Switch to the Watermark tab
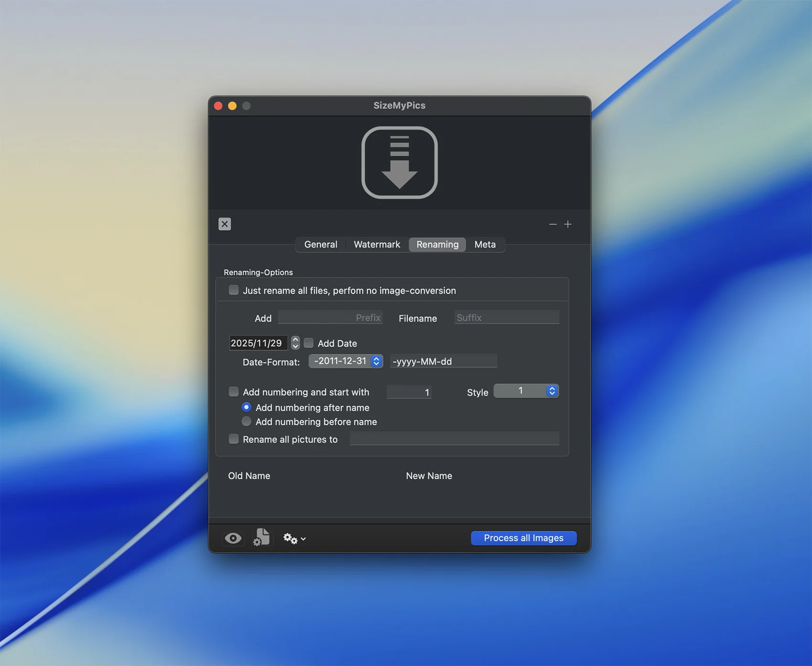Screen dimensions: 812x666 pyautogui.click(x=377, y=244)
